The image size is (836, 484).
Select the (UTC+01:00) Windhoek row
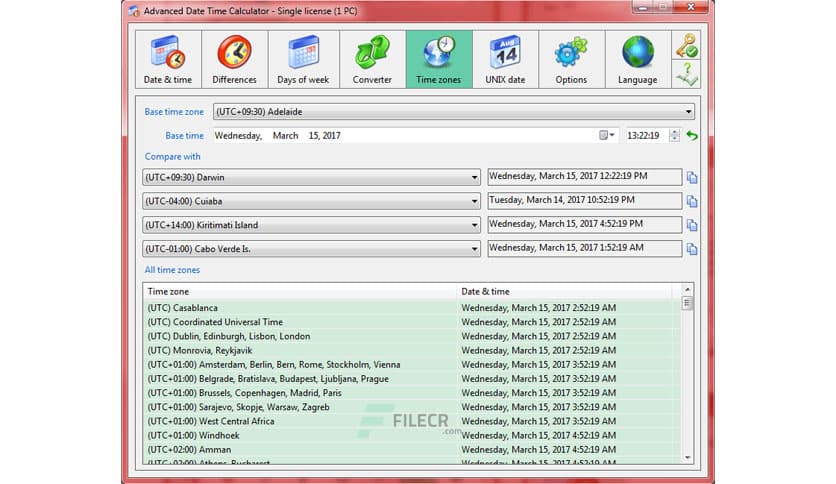[412, 435]
